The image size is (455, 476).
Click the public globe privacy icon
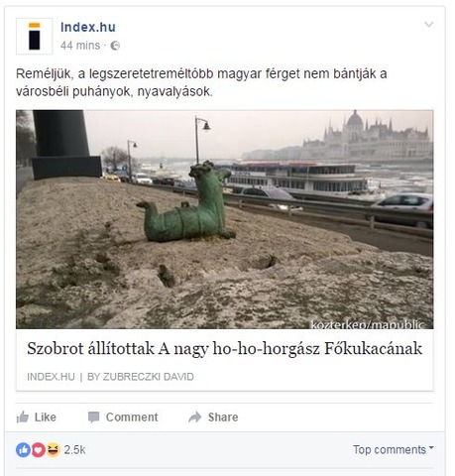[115, 46]
